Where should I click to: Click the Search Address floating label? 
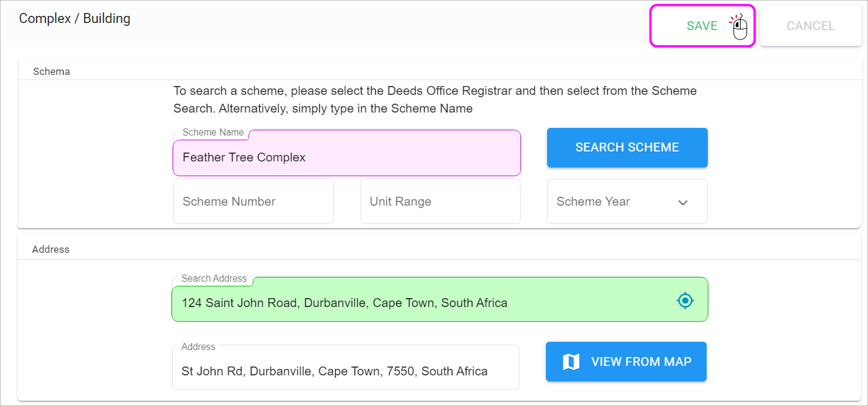tap(214, 278)
